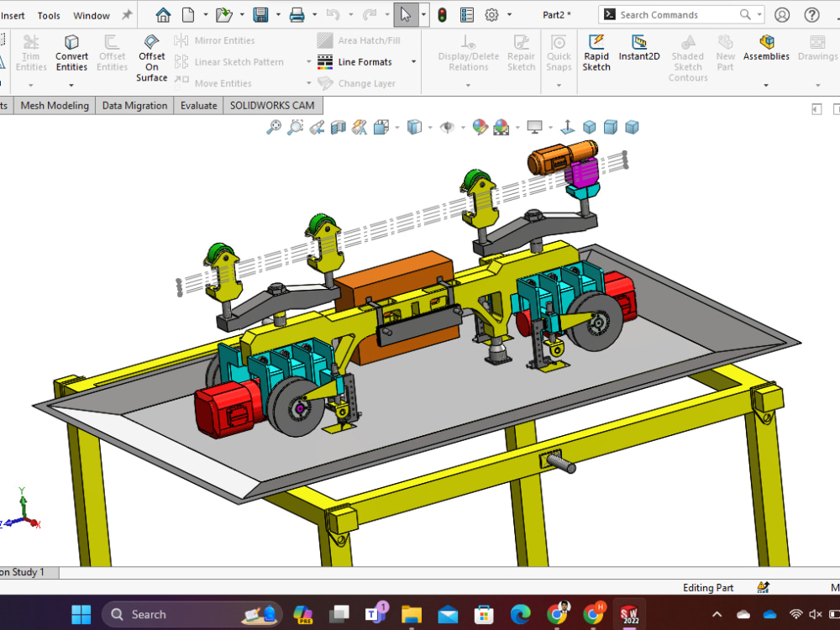Click the SOLIDWORKS 2022 taskbar icon
The width and height of the screenshot is (840, 630).
coord(629,615)
